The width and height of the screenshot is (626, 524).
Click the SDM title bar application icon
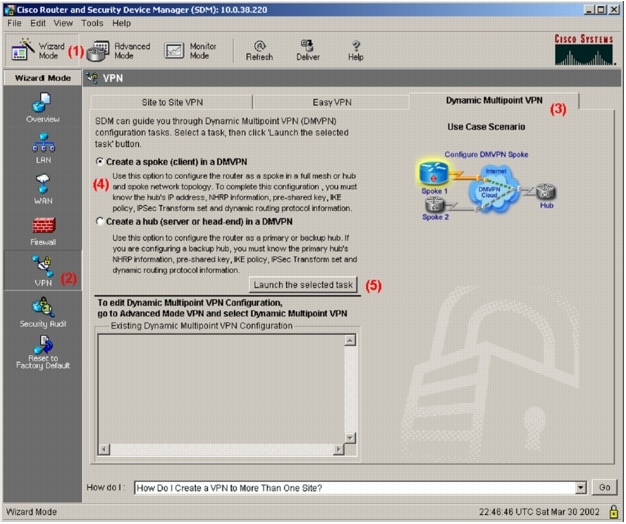point(10,10)
